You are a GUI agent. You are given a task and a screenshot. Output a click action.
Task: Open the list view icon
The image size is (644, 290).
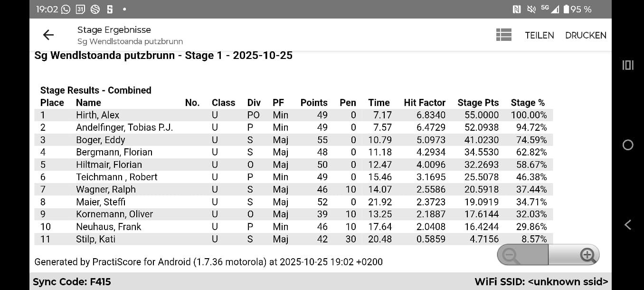tap(503, 35)
